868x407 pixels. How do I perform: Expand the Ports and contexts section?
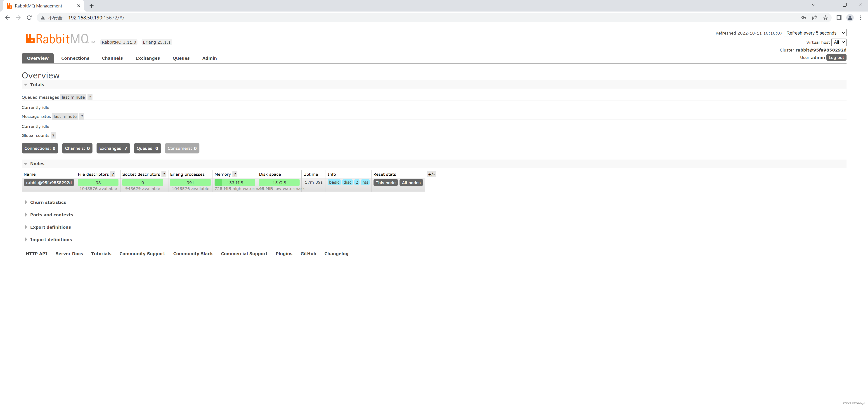[52, 214]
